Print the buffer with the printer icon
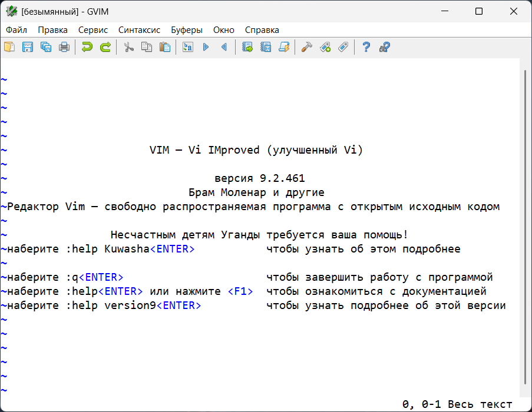The width and height of the screenshot is (532, 412). pyautogui.click(x=64, y=46)
